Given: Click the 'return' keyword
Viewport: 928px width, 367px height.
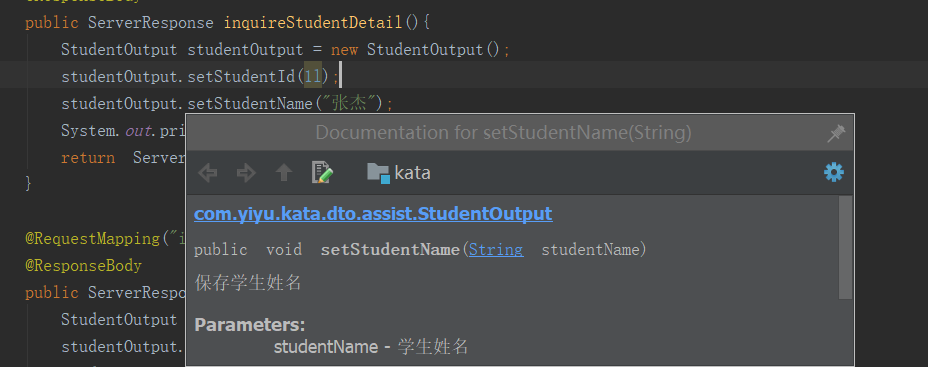Looking at the screenshot, I should 88,158.
